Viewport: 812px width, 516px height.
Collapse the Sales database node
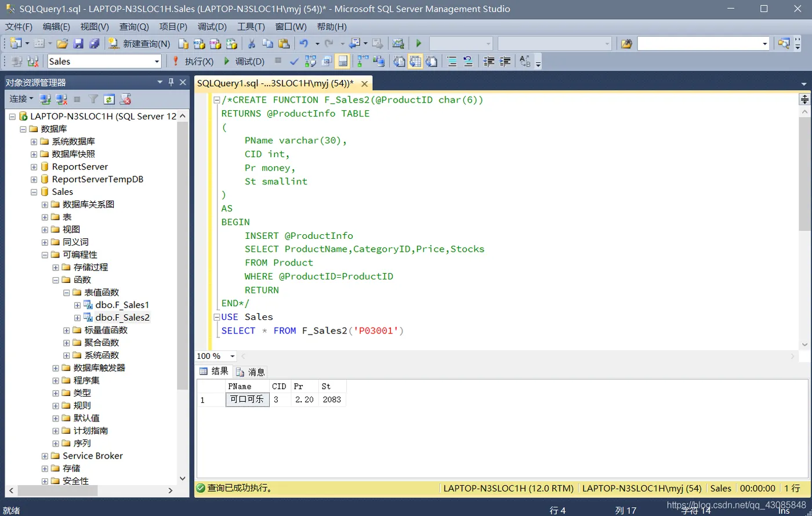[x=34, y=192]
